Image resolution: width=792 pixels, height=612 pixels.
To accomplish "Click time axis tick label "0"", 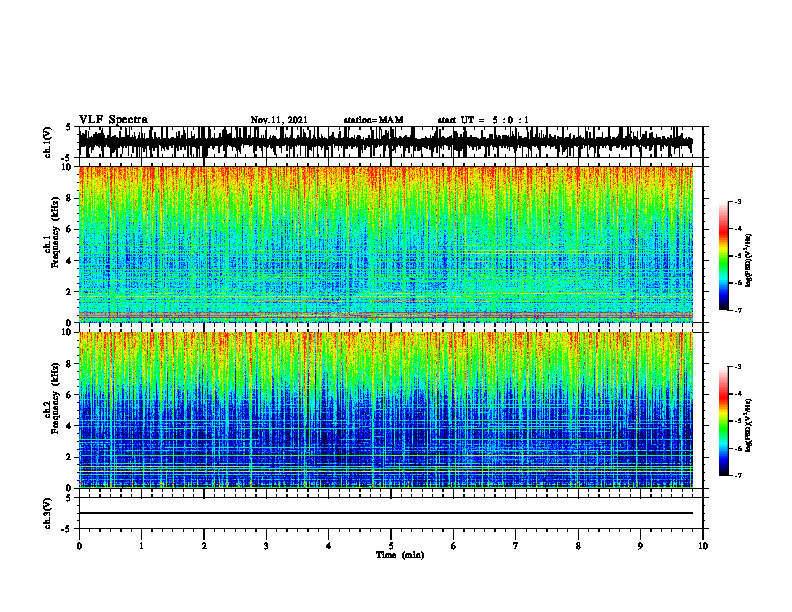I will (79, 546).
